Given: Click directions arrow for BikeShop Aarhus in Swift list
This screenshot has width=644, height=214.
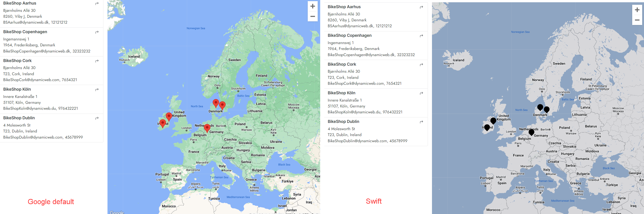Looking at the screenshot, I should tap(422, 7).
